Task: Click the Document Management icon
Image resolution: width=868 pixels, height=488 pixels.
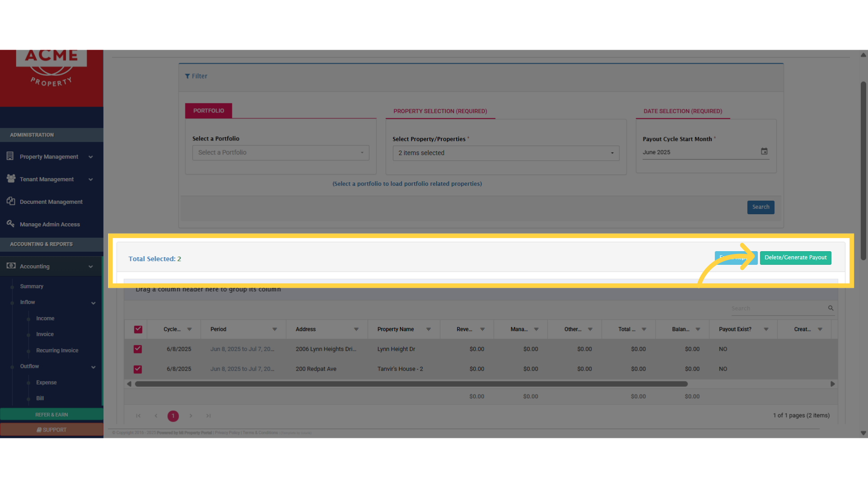Action: [x=11, y=201]
